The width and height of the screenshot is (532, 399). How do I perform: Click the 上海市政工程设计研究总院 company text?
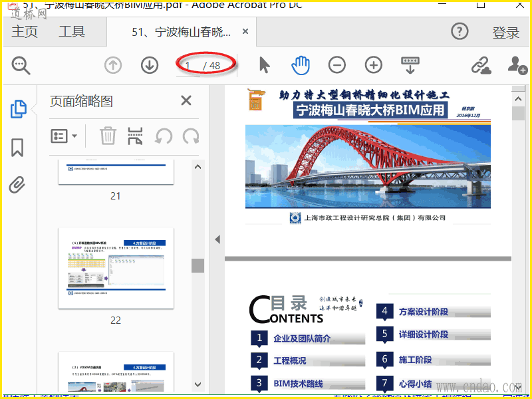(x=375, y=218)
